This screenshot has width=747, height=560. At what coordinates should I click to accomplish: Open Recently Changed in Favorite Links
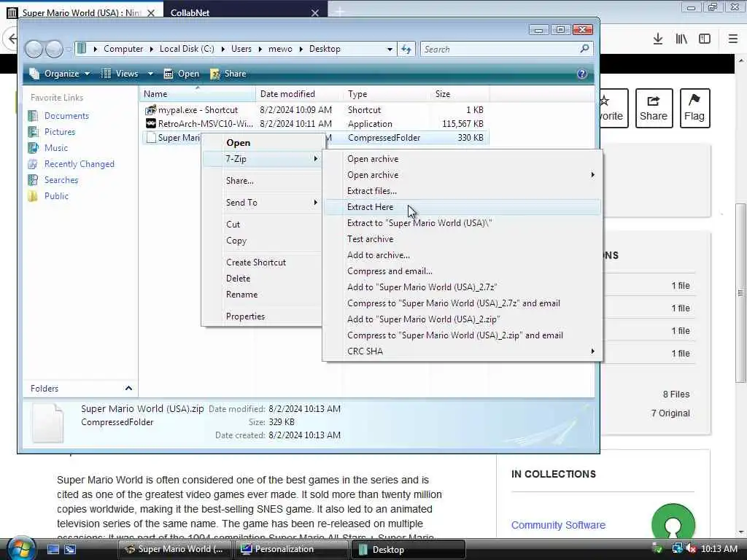tap(79, 164)
